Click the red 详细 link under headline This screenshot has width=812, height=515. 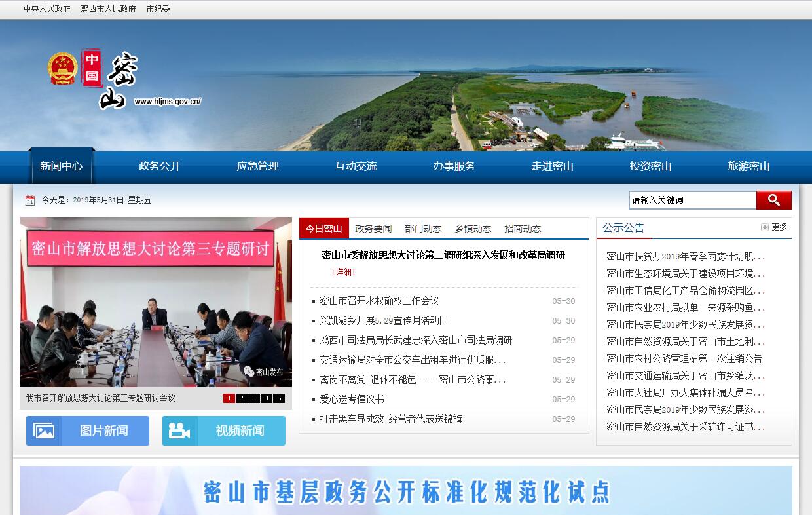[x=343, y=272]
